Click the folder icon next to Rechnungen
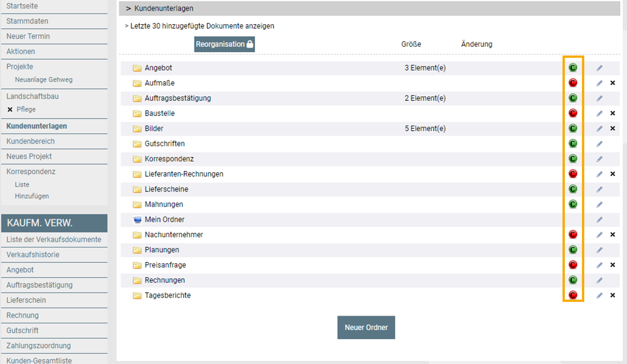Image resolution: width=627 pixels, height=364 pixels. tap(137, 280)
